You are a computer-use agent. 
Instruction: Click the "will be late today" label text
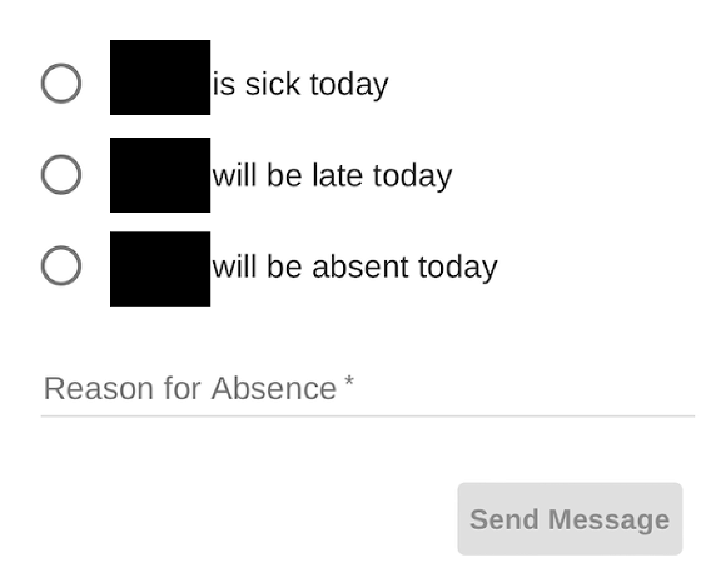tap(332, 175)
